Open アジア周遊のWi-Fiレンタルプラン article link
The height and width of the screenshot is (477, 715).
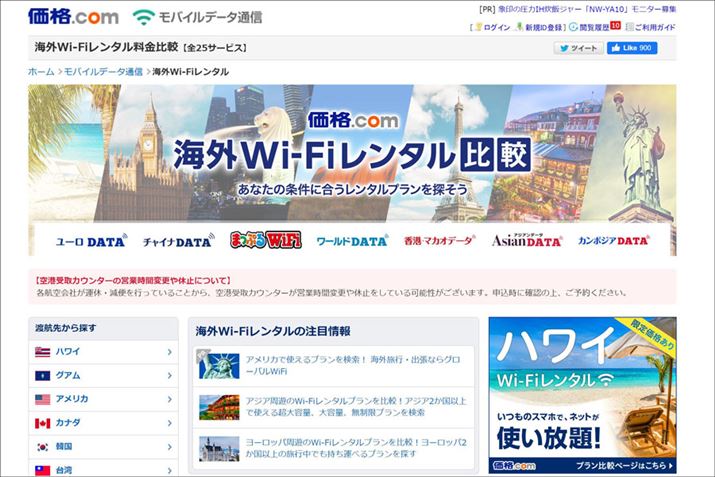coord(356,407)
